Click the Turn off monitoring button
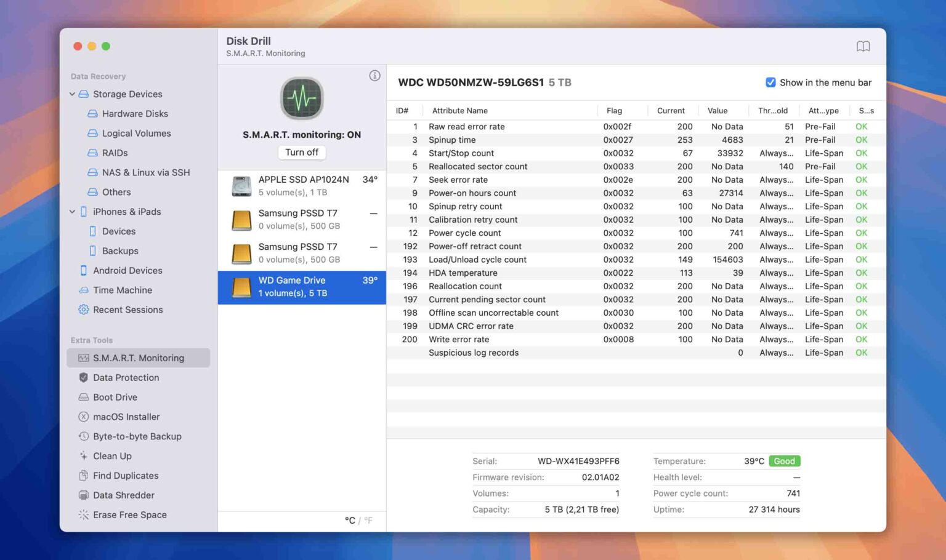This screenshot has width=946, height=560. [302, 152]
